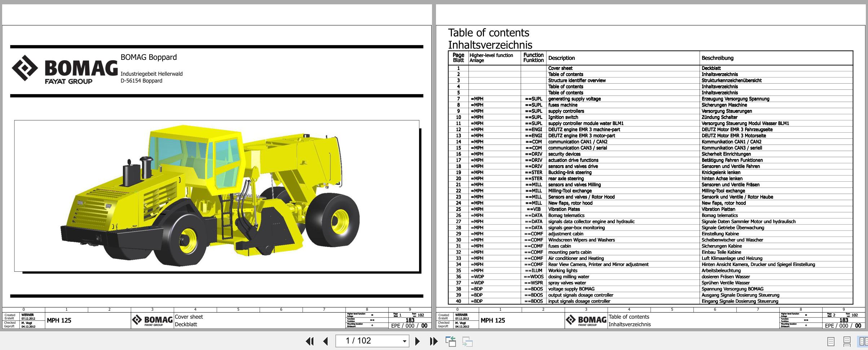
Task: Click 'Working lights' entry on page 35
Action: coord(563,270)
